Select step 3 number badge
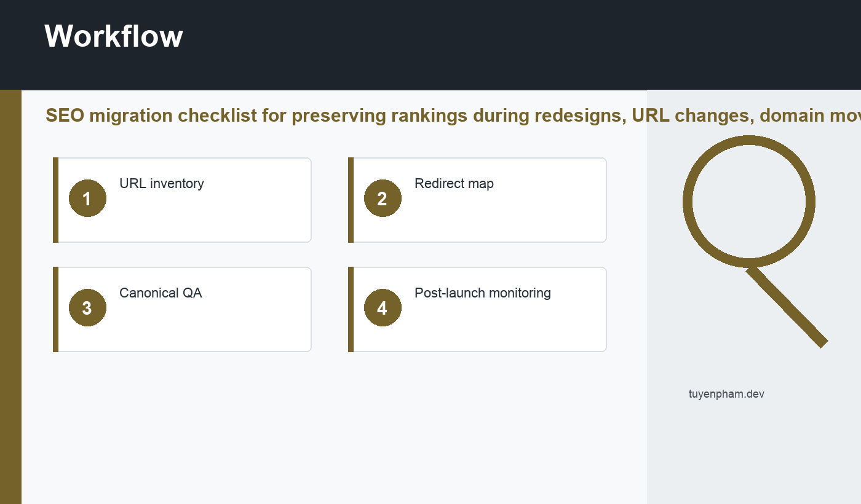Viewport: 861px width, 504px height. pos(87,308)
